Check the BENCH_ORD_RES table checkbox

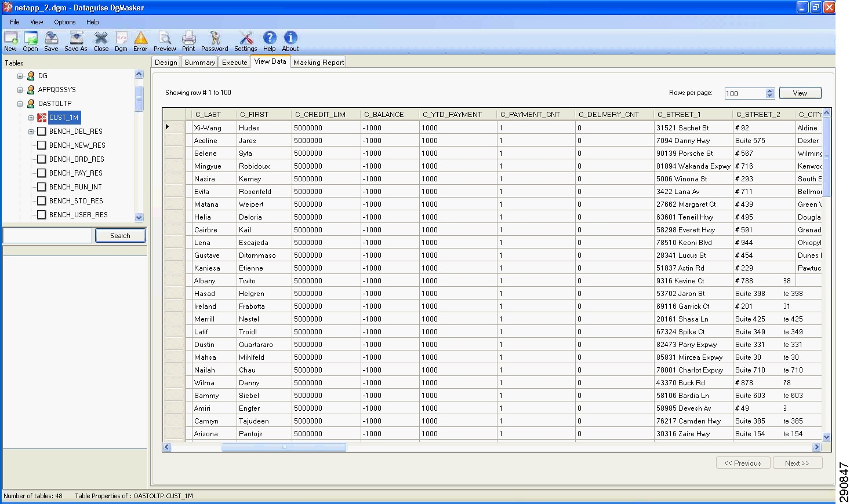pos(42,159)
